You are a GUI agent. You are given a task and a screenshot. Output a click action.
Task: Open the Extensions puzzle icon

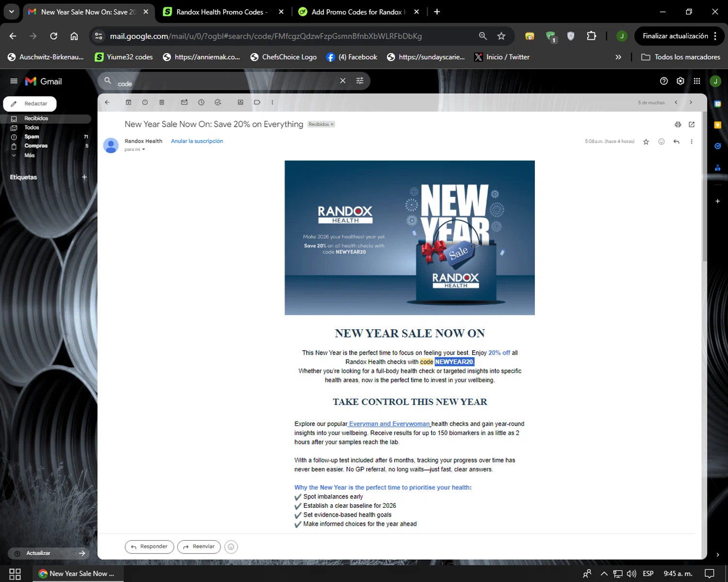click(591, 36)
